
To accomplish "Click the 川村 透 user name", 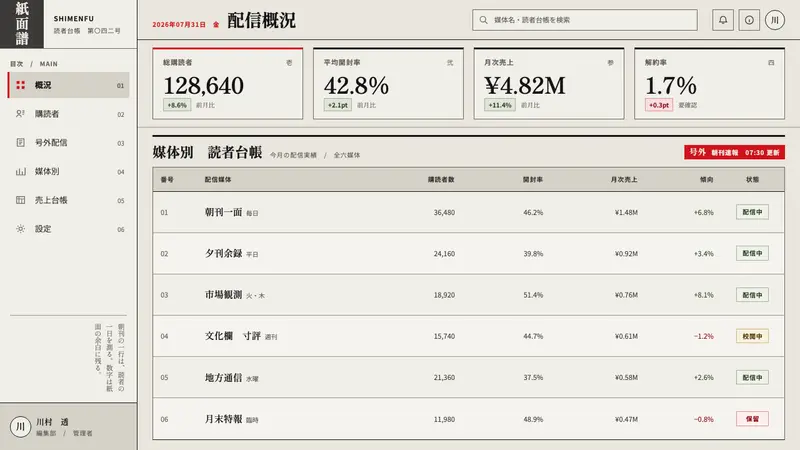I will tap(52, 422).
